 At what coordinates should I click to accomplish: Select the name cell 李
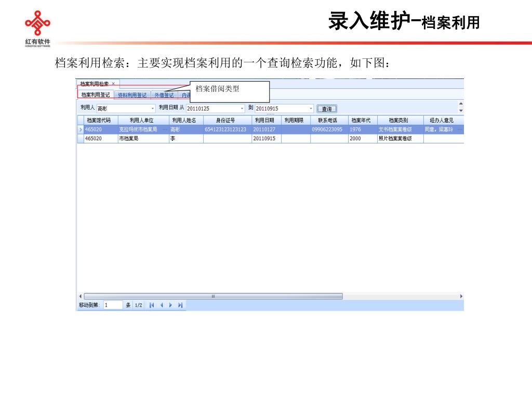[187, 138]
